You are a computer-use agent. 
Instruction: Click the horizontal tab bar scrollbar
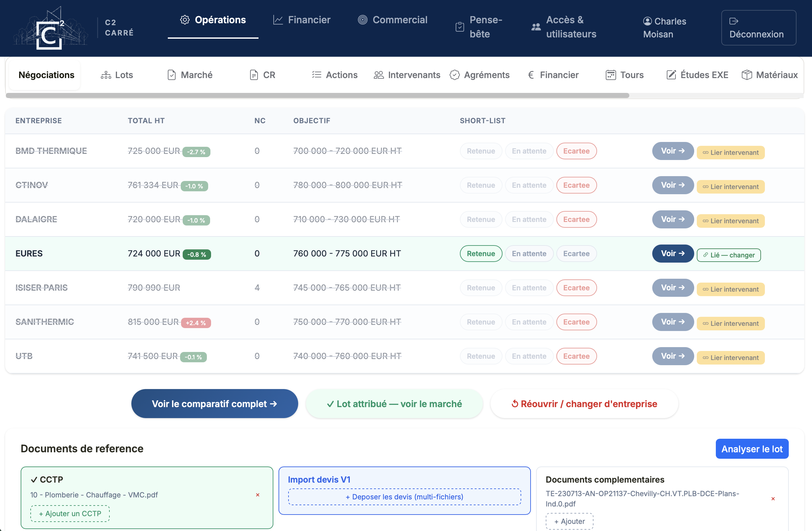click(317, 95)
